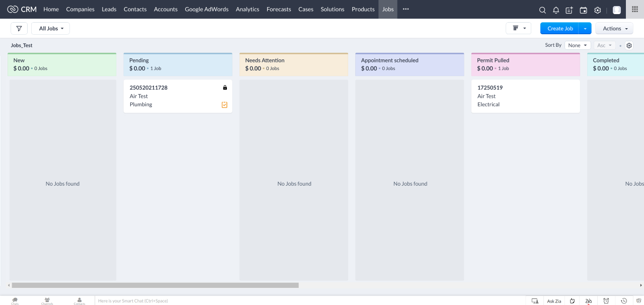Click the Create Job button

pos(559,29)
